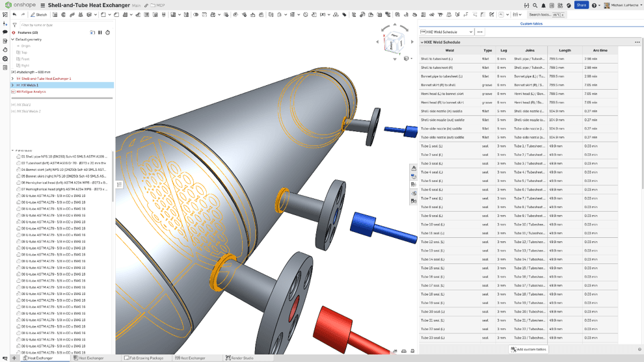Add a new tab with the plus button
This screenshot has height=362, width=644.
coord(14,358)
